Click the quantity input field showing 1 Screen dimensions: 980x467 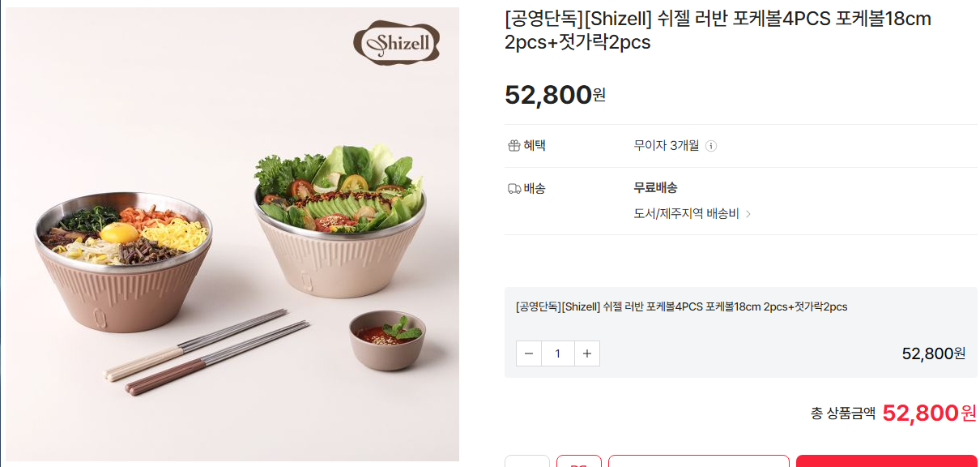click(558, 353)
